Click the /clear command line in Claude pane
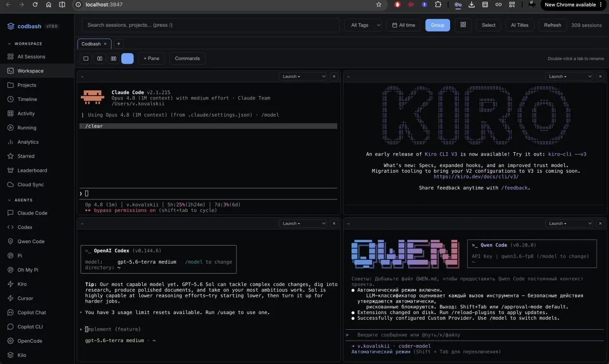 coord(208,126)
